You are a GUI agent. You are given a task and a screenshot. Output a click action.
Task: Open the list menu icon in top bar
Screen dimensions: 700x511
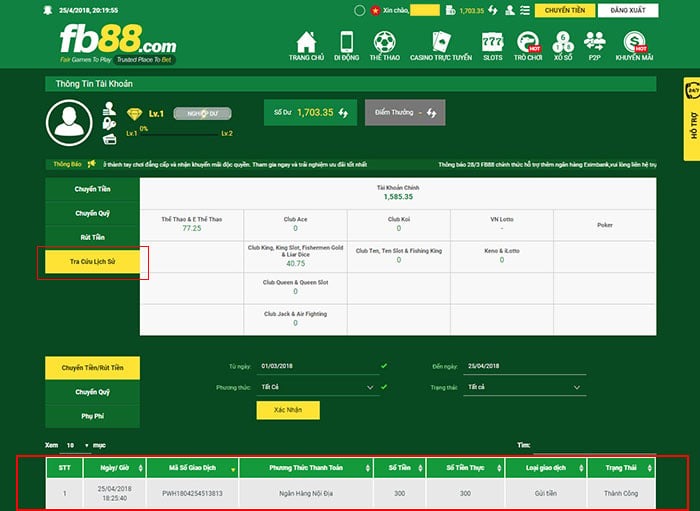tap(525, 10)
